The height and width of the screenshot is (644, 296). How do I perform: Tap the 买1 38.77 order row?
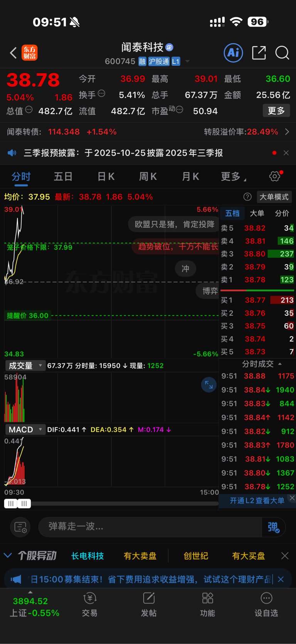click(257, 300)
